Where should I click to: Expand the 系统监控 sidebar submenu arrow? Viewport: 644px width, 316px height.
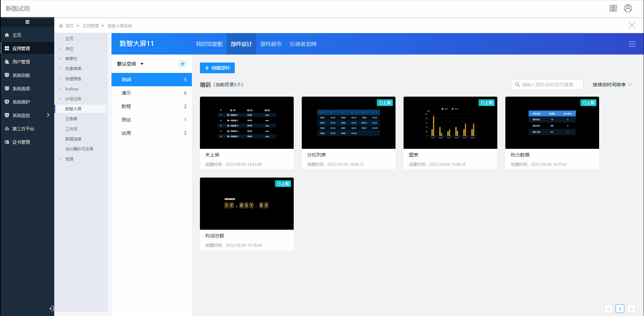tap(48, 115)
